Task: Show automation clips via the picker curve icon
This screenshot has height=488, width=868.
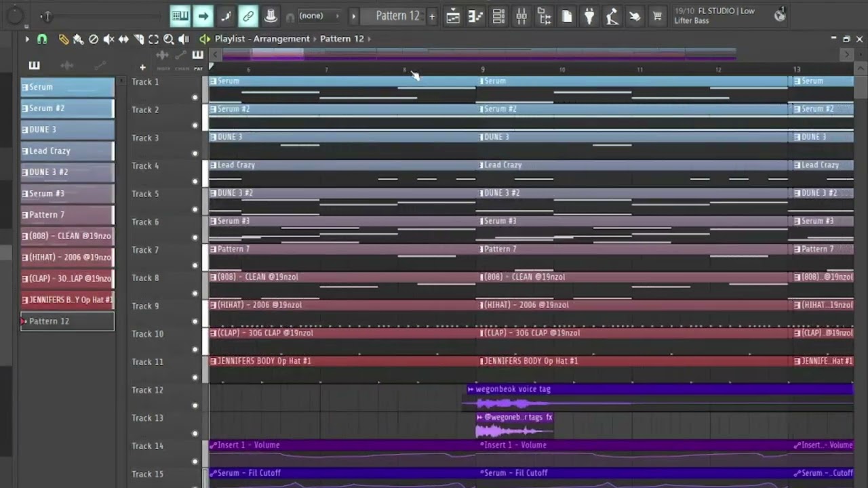Action: pos(100,66)
